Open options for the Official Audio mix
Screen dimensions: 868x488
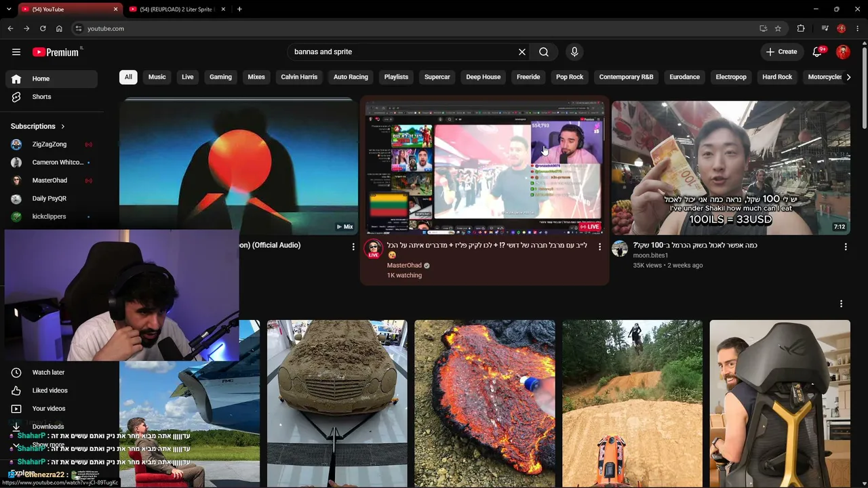(353, 247)
